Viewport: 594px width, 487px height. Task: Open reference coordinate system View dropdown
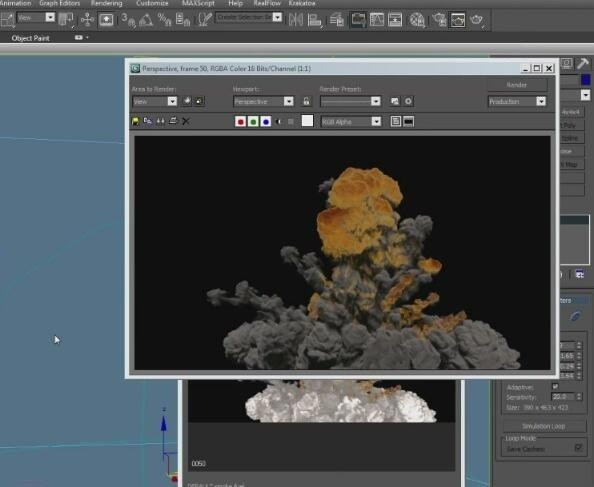pyautogui.click(x=36, y=17)
